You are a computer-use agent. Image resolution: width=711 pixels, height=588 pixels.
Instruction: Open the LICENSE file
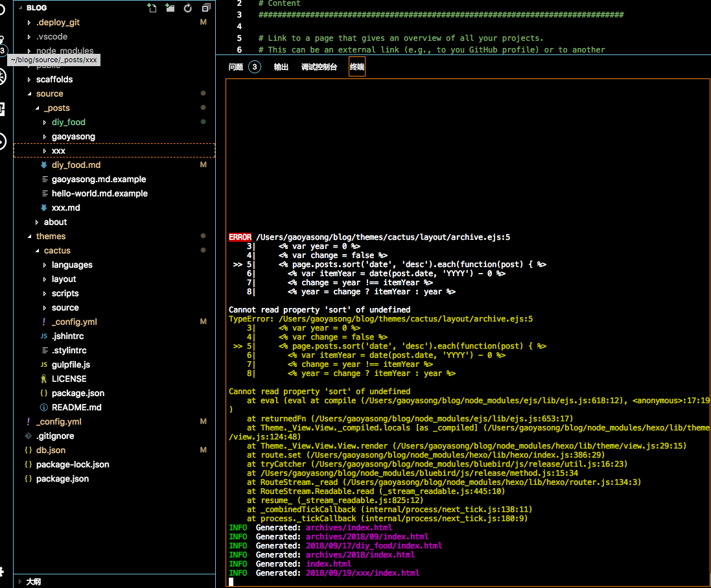[114, 379]
